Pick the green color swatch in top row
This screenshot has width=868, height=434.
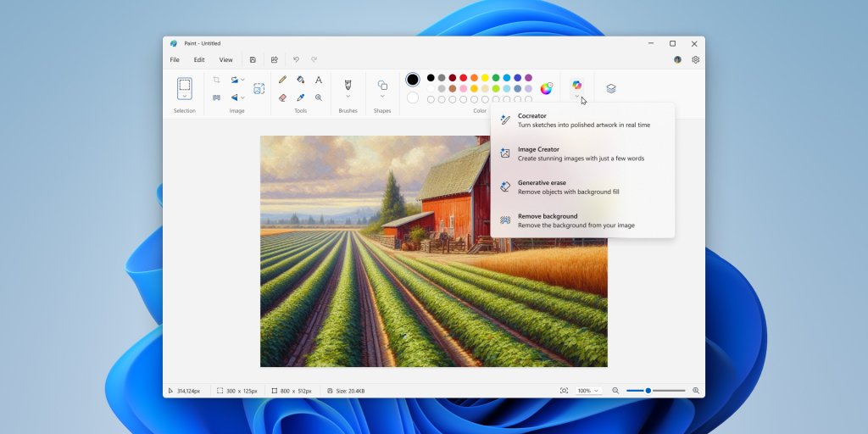496,77
